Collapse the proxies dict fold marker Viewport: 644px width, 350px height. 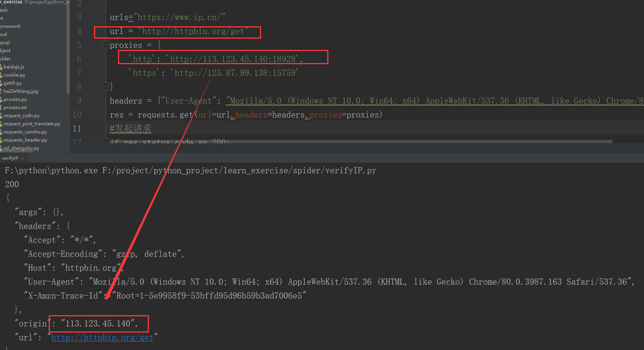105,45
